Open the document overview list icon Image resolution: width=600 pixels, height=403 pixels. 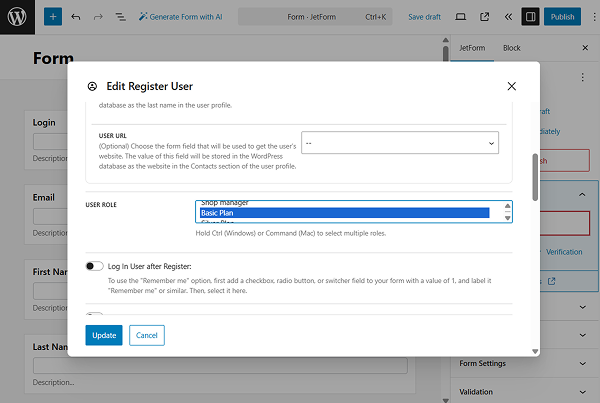coord(121,17)
